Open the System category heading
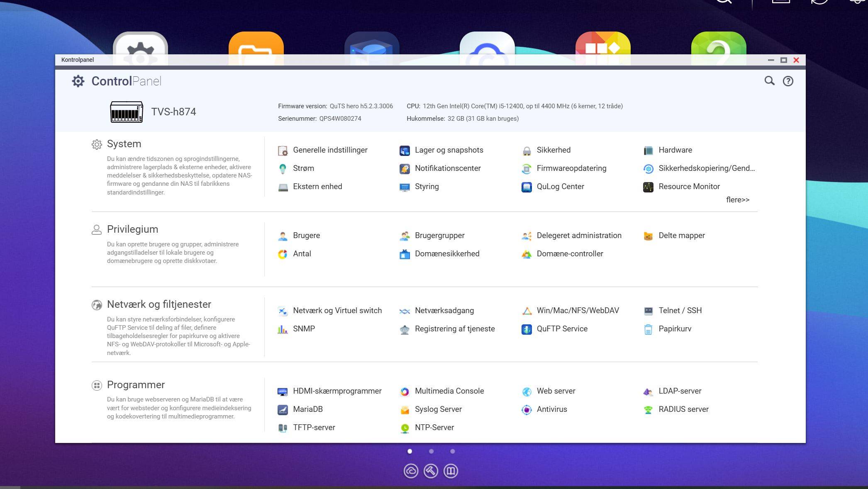The height and width of the screenshot is (489, 868). coord(124,144)
